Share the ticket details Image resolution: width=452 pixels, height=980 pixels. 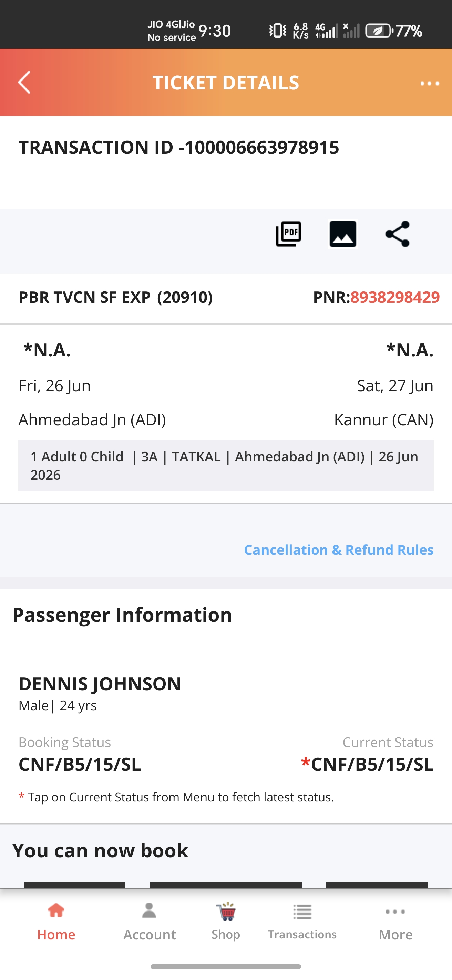click(x=397, y=234)
